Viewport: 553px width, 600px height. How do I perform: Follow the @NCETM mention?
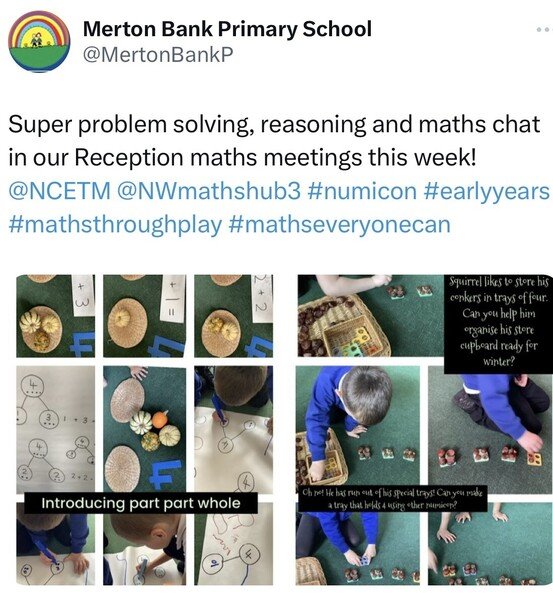click(60, 191)
